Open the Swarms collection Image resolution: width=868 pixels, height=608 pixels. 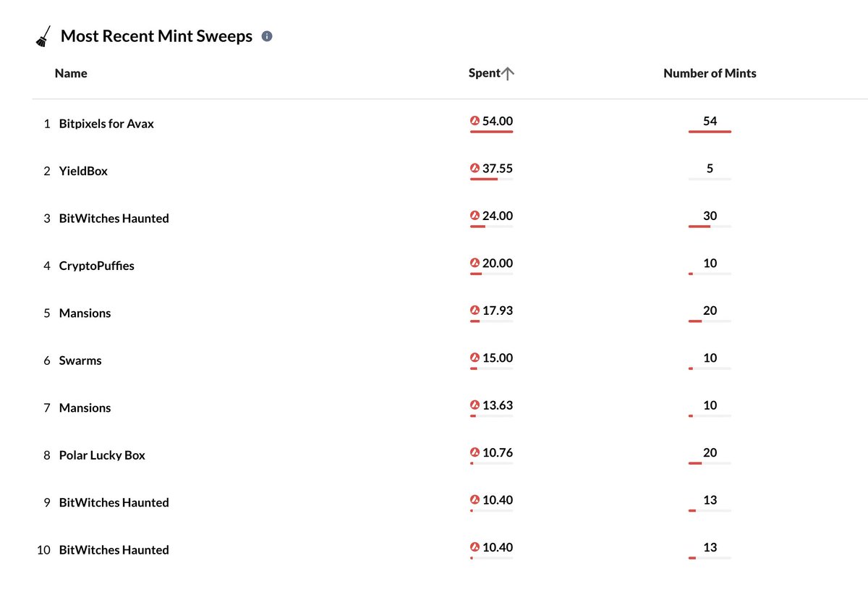(80, 360)
